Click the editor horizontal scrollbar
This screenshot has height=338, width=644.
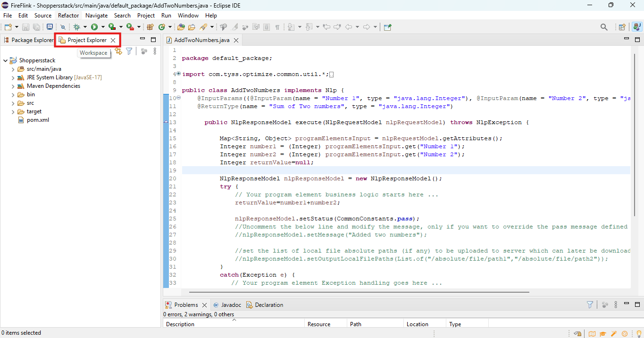click(x=359, y=292)
